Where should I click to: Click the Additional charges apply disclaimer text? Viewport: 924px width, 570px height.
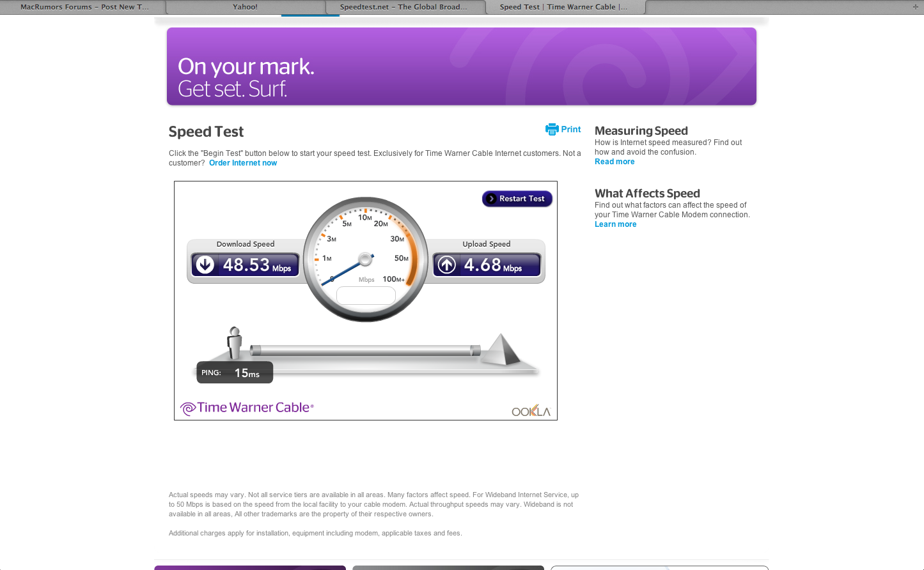(315, 533)
